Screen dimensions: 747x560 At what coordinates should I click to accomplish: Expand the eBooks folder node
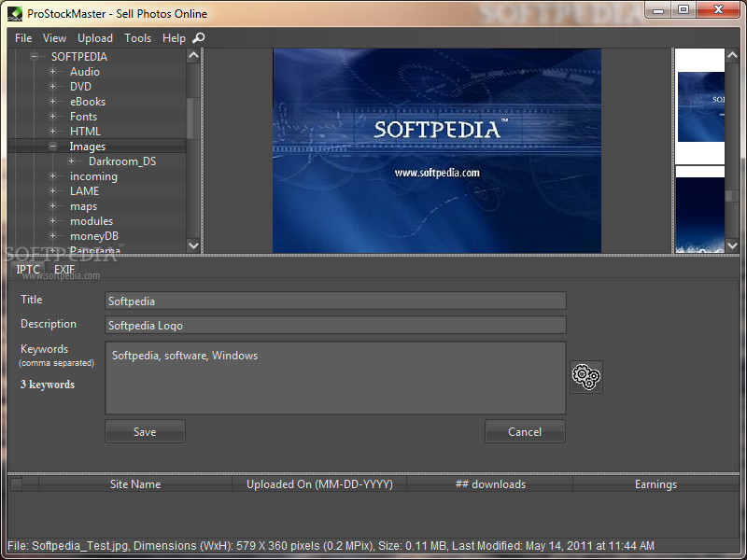point(53,102)
